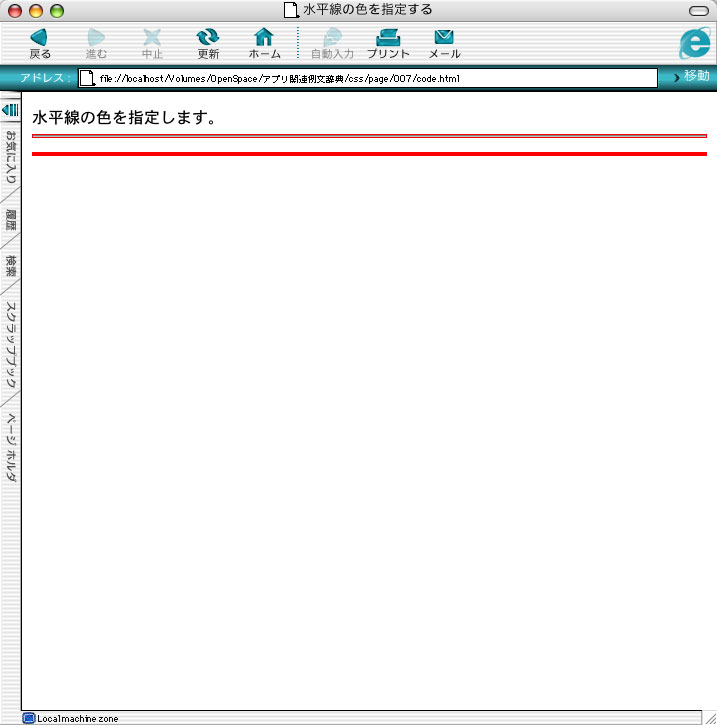Click the document icon in title bar
This screenshot has width=717, height=725.
[291, 10]
